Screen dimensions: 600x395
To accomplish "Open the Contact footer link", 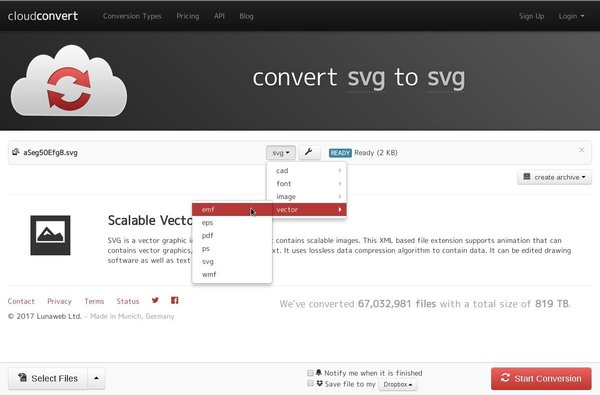I will [21, 301].
